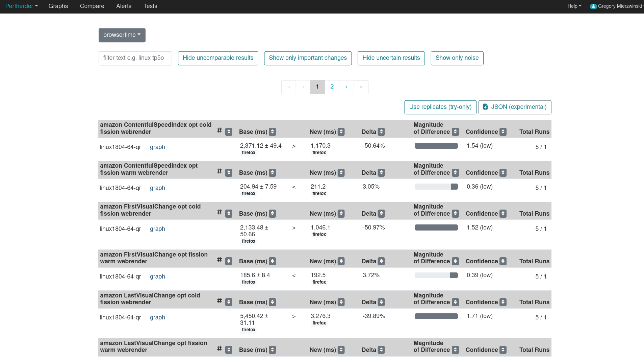Enable Show only important changes
644x361 pixels.
pos(308,58)
